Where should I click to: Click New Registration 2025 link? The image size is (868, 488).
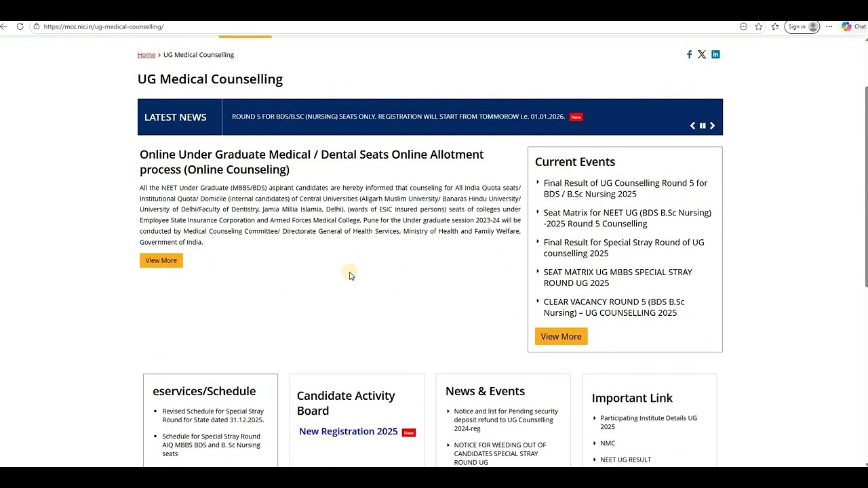[349, 431]
